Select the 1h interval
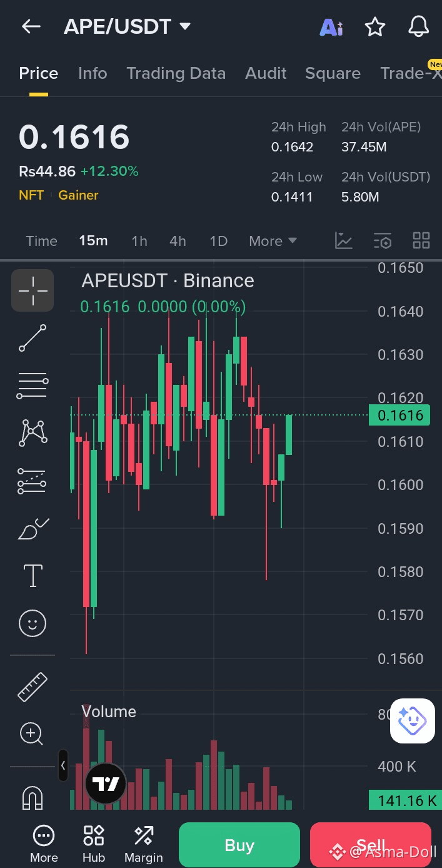The image size is (442, 868). [x=139, y=241]
